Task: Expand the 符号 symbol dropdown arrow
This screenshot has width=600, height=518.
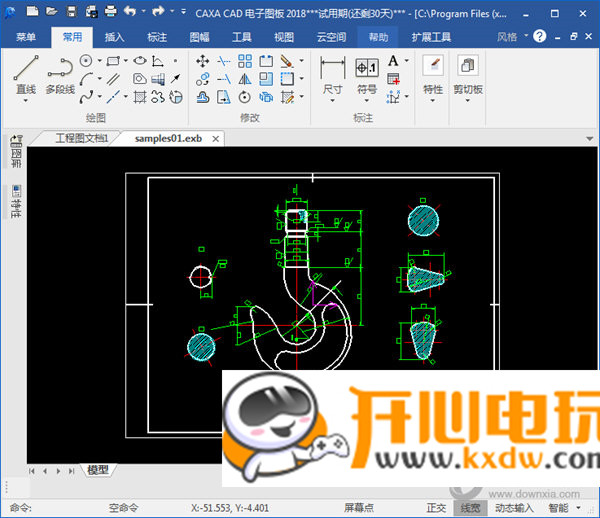Action: click(x=367, y=101)
